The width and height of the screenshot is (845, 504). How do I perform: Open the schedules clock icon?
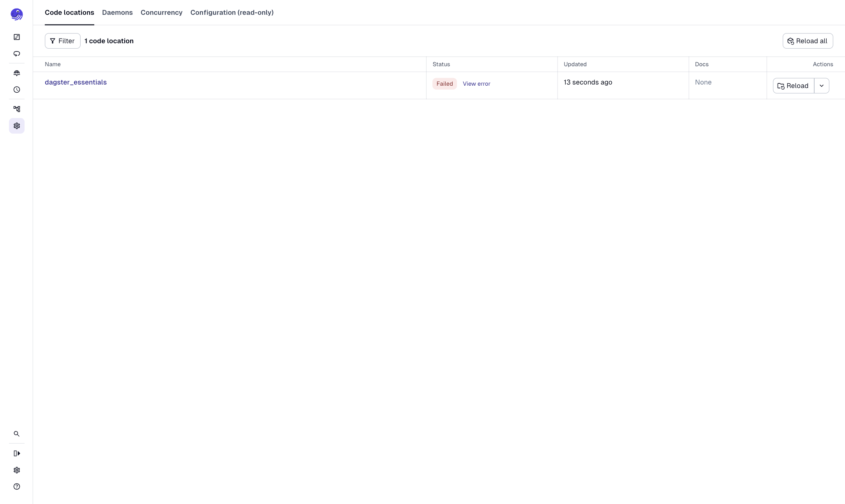pyautogui.click(x=16, y=90)
